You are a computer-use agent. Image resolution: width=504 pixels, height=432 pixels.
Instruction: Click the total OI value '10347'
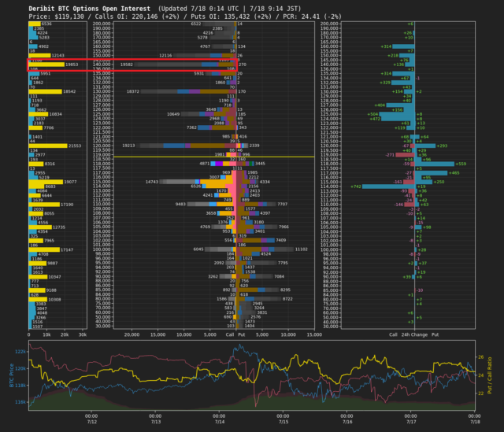[x=54, y=277]
